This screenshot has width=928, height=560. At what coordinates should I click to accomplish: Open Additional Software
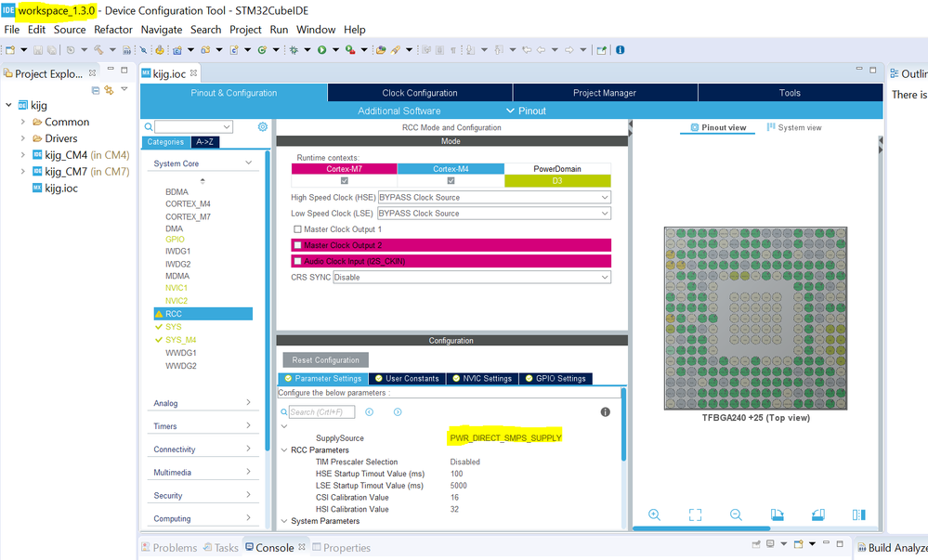399,111
